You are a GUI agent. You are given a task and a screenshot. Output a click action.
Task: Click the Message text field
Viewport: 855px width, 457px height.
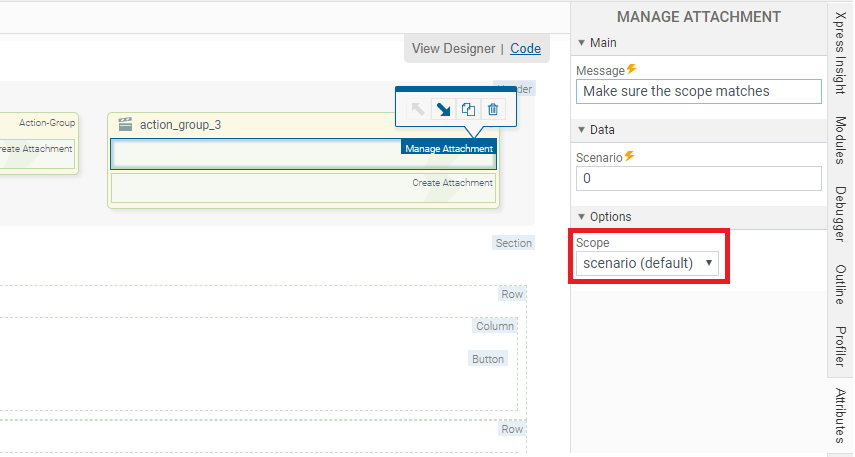tap(698, 91)
